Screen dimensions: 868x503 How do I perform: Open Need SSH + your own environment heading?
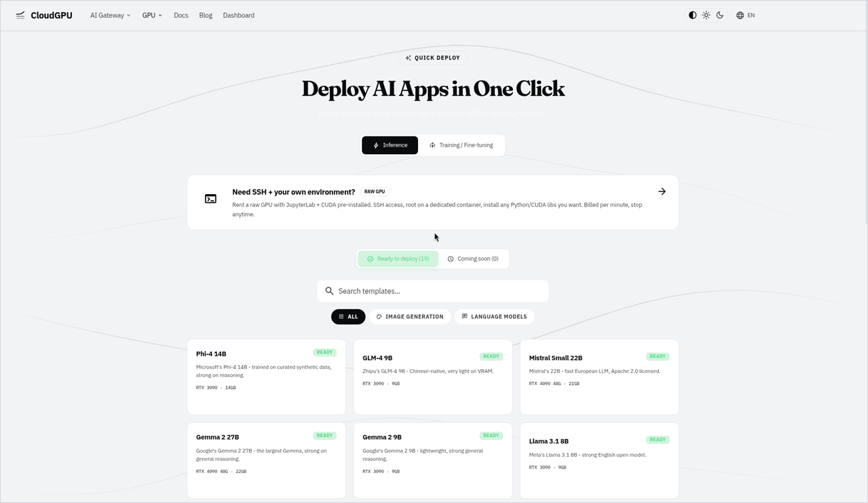293,192
